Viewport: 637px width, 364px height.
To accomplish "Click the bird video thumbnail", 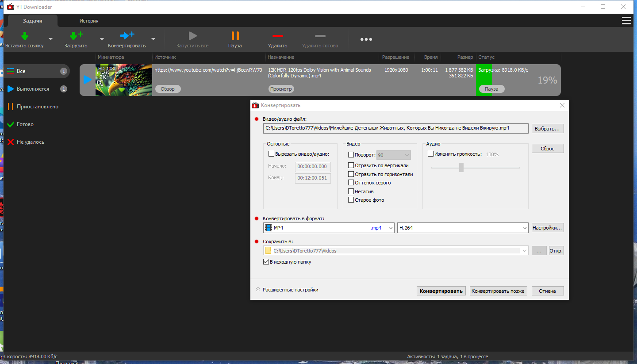I will [124, 80].
